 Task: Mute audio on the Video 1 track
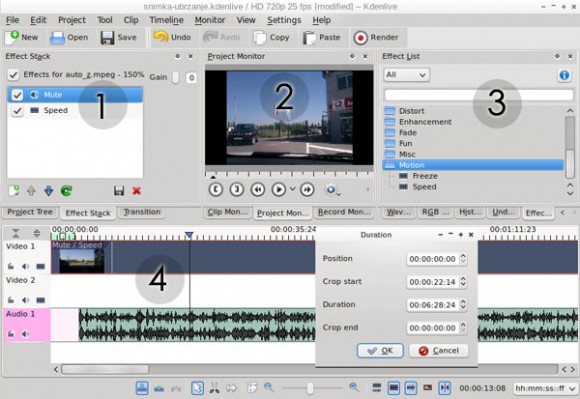pos(25,266)
